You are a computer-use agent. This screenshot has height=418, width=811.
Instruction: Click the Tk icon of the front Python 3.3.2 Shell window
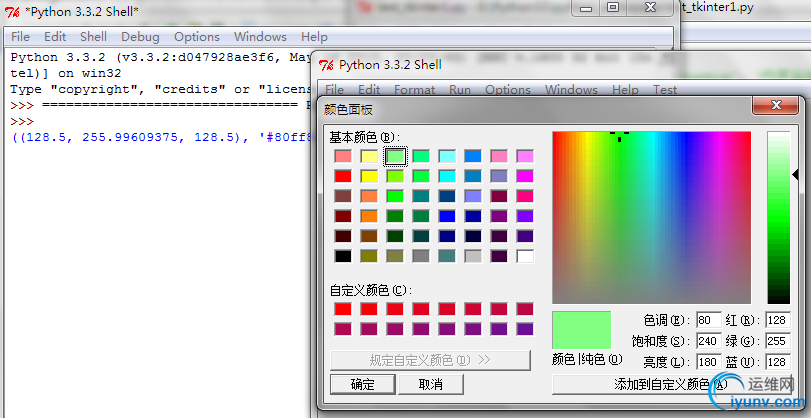(326, 65)
